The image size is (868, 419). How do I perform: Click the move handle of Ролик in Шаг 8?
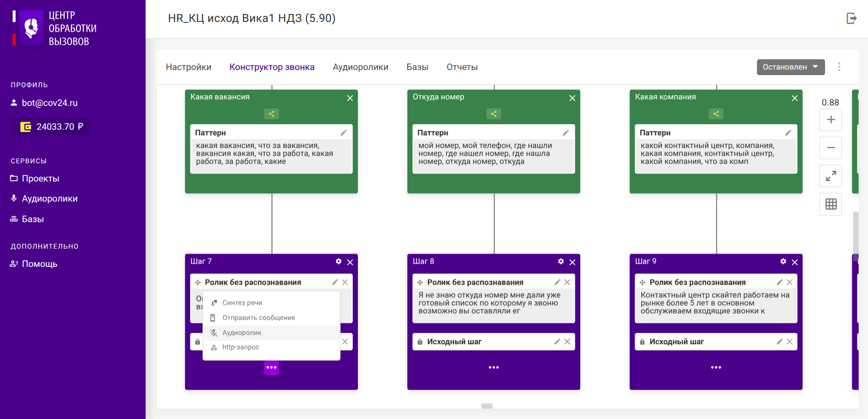click(420, 282)
